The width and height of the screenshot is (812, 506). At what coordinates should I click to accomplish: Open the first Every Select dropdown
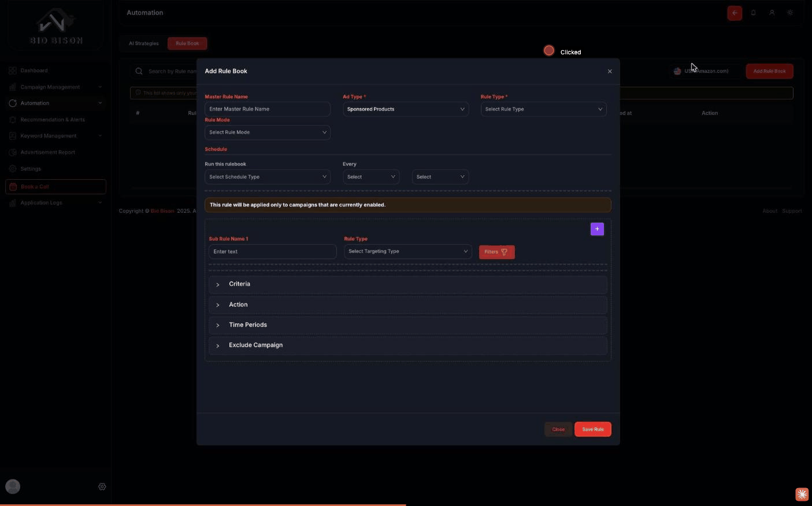point(371,177)
